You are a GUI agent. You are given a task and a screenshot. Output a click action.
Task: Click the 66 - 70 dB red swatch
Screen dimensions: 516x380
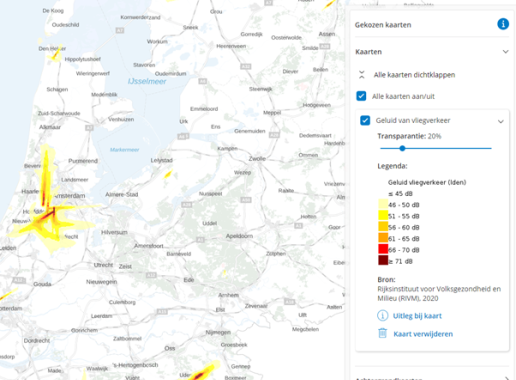(383, 249)
